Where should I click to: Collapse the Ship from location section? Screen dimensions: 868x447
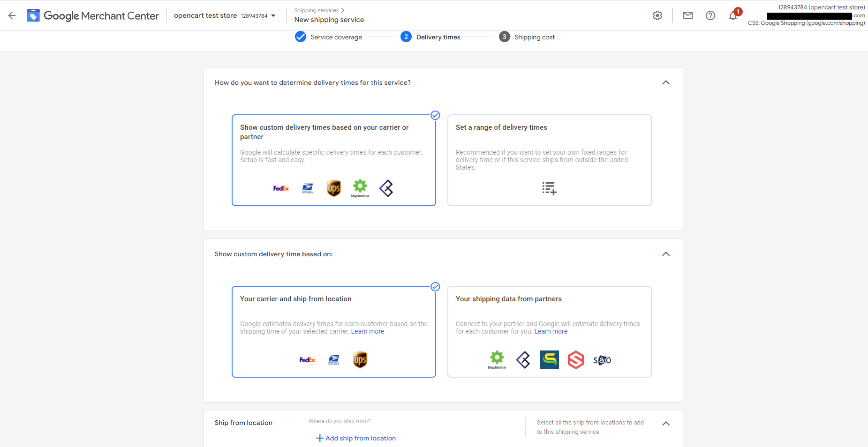click(x=665, y=424)
